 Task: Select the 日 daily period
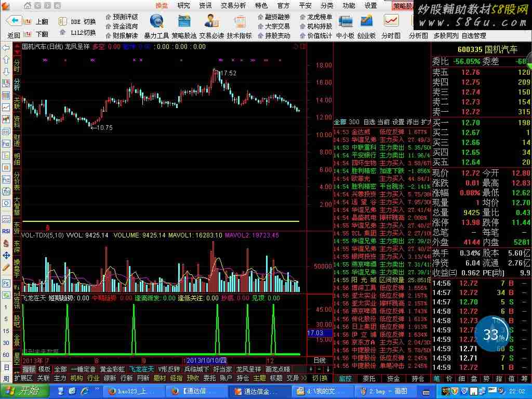coord(6,367)
